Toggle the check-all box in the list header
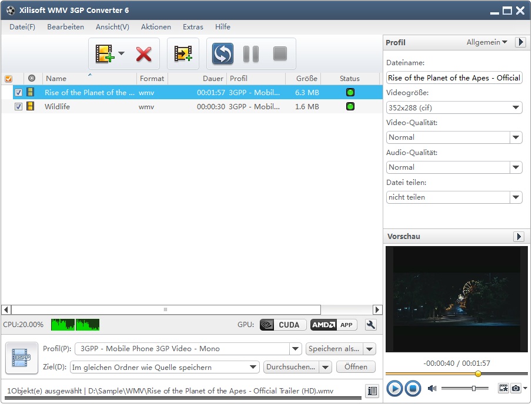Screen dimensions: 532x404 pos(8,79)
